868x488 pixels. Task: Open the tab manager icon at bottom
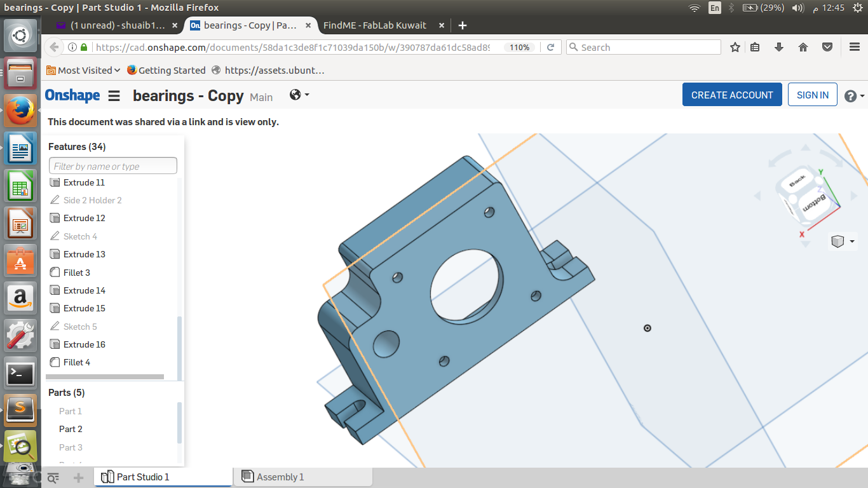tap(53, 477)
